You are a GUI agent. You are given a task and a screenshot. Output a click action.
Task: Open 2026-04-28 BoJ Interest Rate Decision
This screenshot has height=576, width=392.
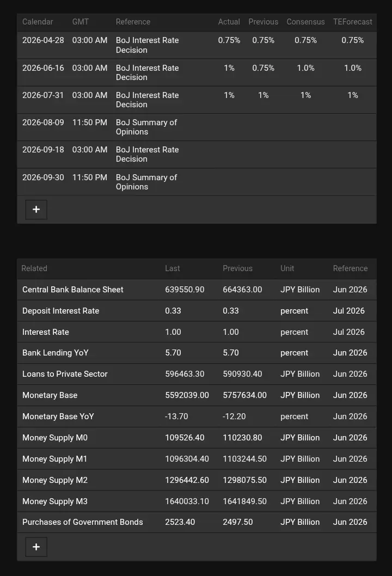click(148, 45)
